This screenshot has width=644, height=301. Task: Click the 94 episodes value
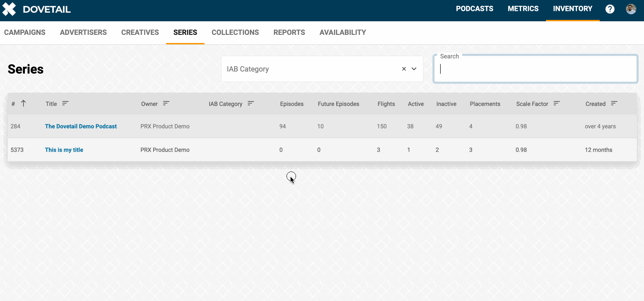282,126
